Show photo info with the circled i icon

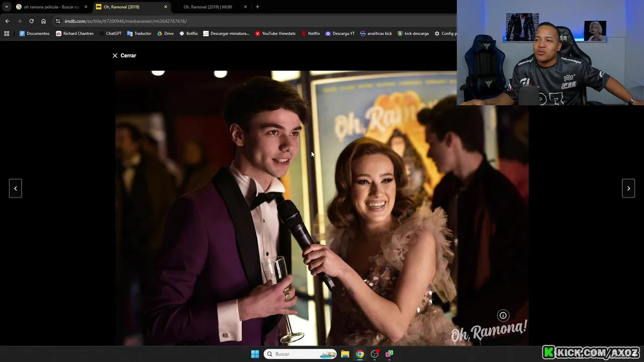(x=503, y=315)
